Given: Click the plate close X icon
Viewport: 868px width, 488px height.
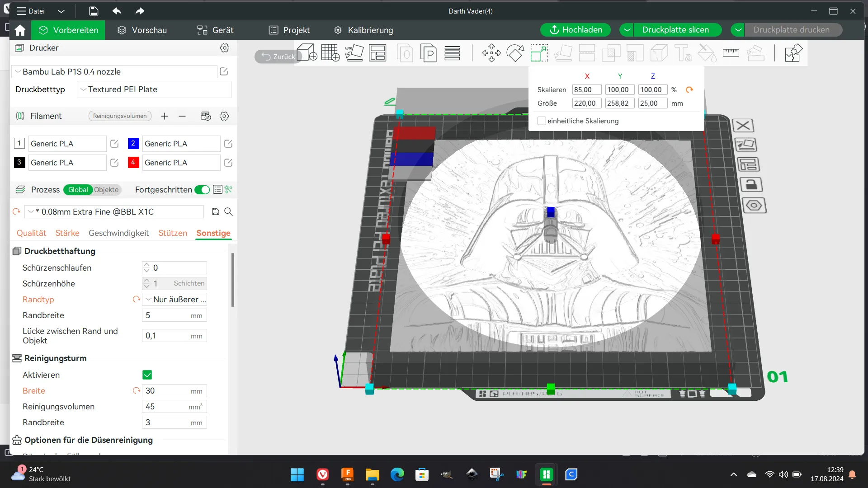Looking at the screenshot, I should [743, 125].
